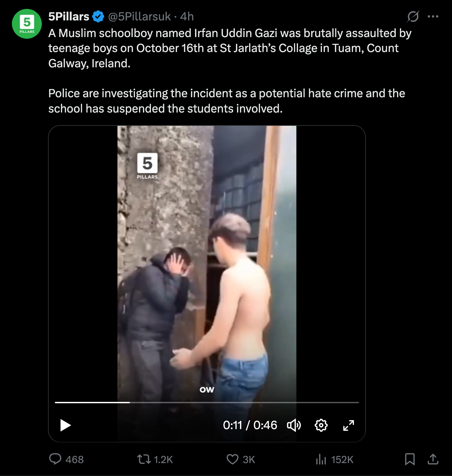Image resolution: width=452 pixels, height=476 pixels.
Task: Play the video with the play button
Action: 65,425
